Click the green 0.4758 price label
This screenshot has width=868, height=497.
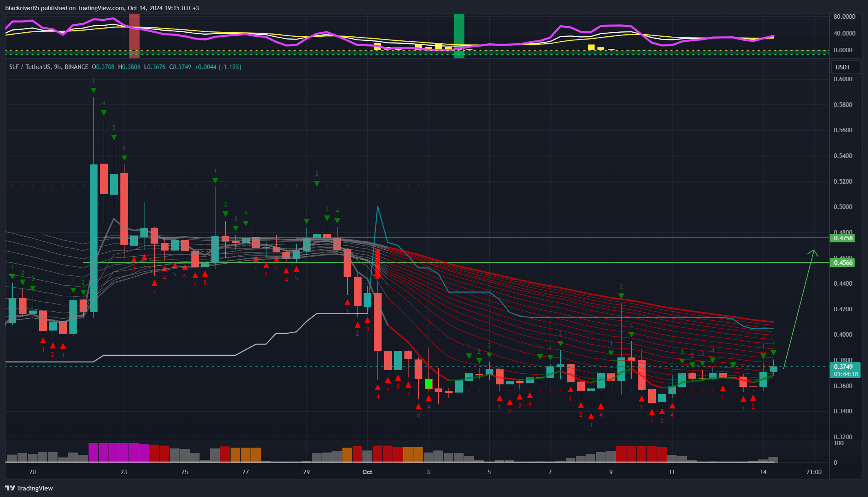842,238
